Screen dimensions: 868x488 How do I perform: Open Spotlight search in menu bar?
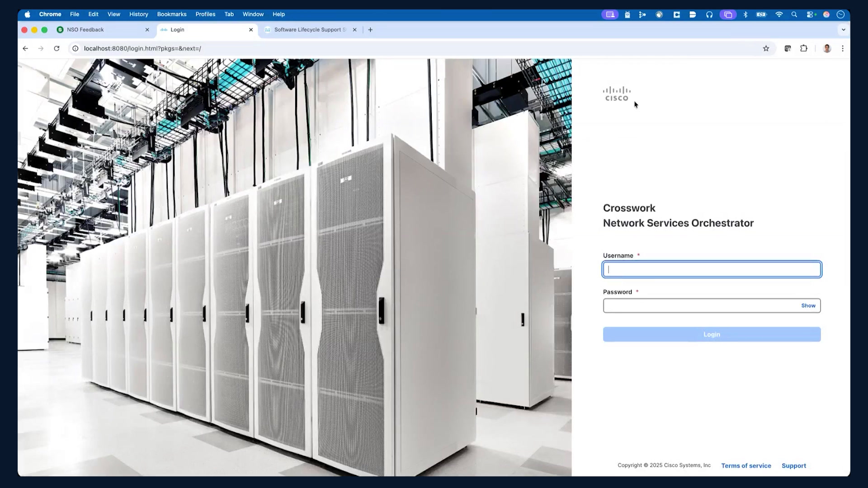(794, 14)
